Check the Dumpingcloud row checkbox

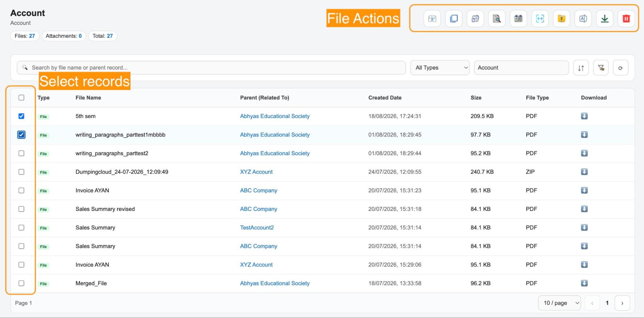21,172
